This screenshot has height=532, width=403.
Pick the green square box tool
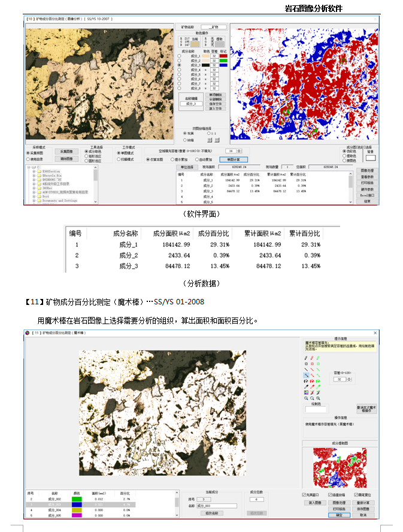318,364
